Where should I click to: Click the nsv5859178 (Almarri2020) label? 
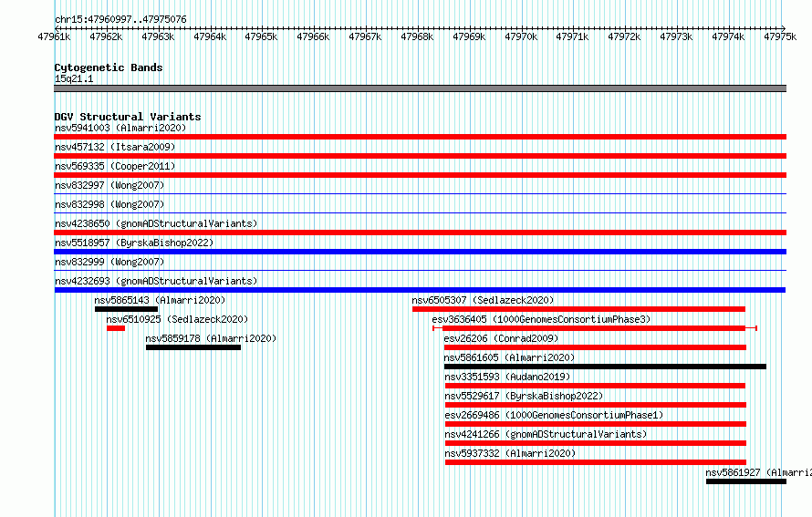point(211,338)
